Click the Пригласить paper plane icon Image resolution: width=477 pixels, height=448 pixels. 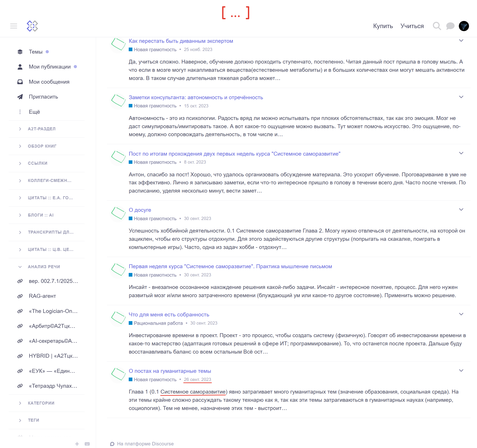tap(20, 97)
